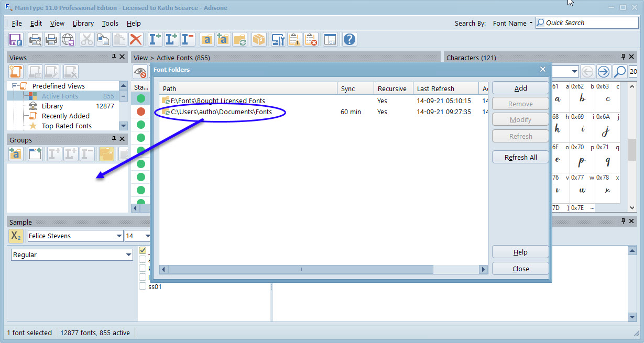
Task: Uncheck the checked OpenType feature checkbox
Action: [142, 250]
